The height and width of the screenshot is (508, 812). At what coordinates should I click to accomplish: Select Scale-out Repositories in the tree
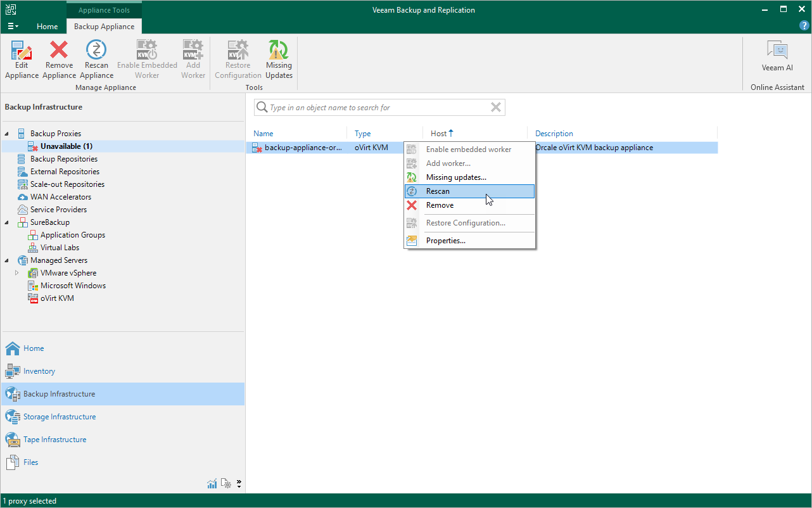pos(67,184)
